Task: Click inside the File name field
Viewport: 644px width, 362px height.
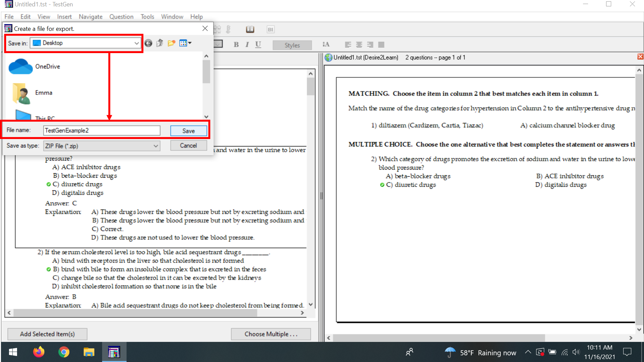Action: (x=102, y=130)
